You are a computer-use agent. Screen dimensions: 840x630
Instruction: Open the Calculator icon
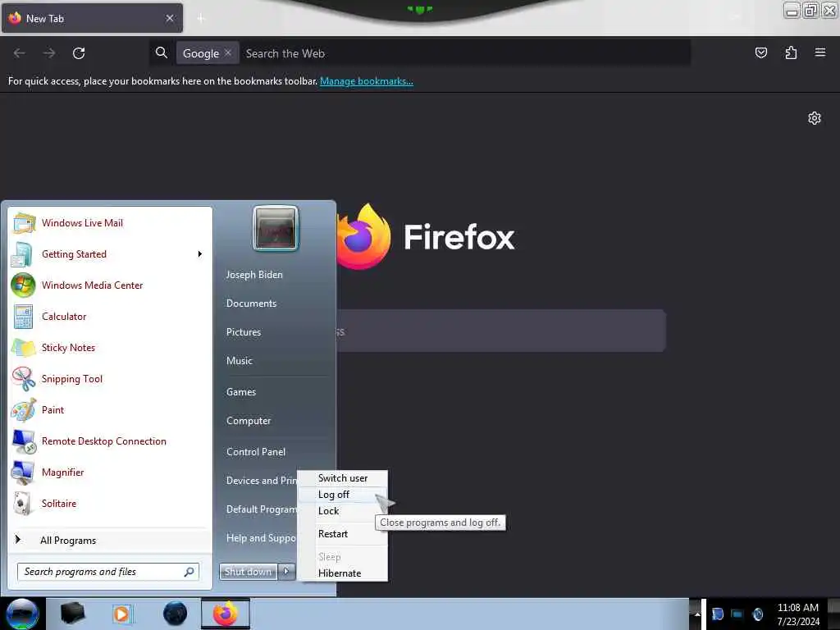tap(23, 317)
